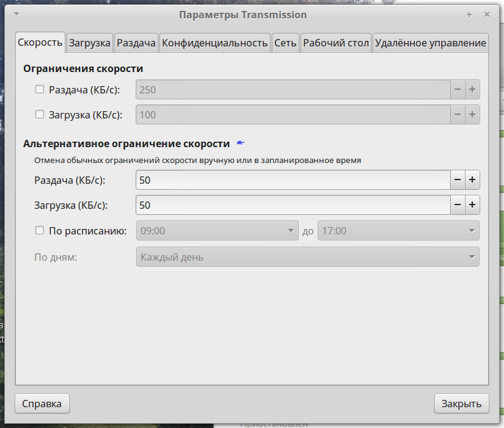Increase alternative download speed with plus button
Screen dimensions: 504x428
click(472, 205)
